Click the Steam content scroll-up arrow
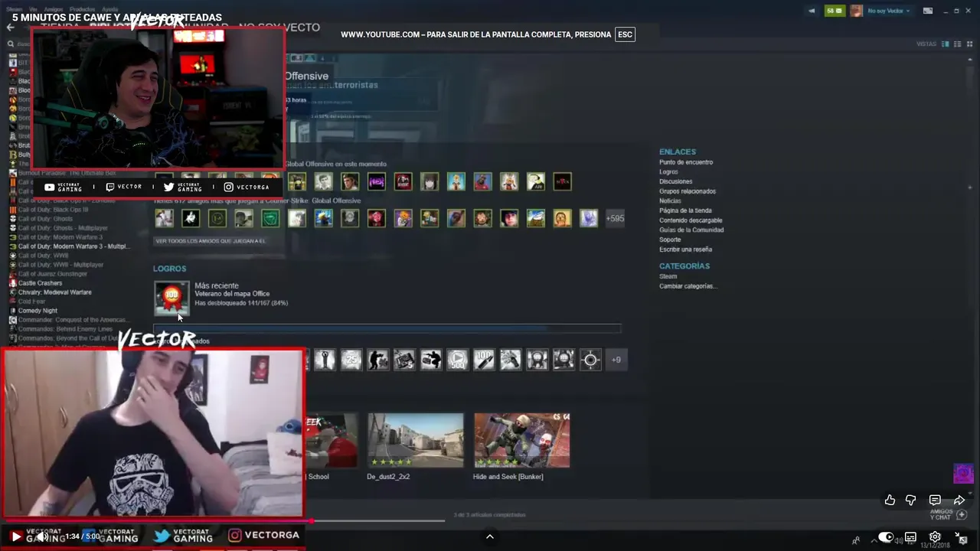The width and height of the screenshot is (980, 551). click(970, 61)
